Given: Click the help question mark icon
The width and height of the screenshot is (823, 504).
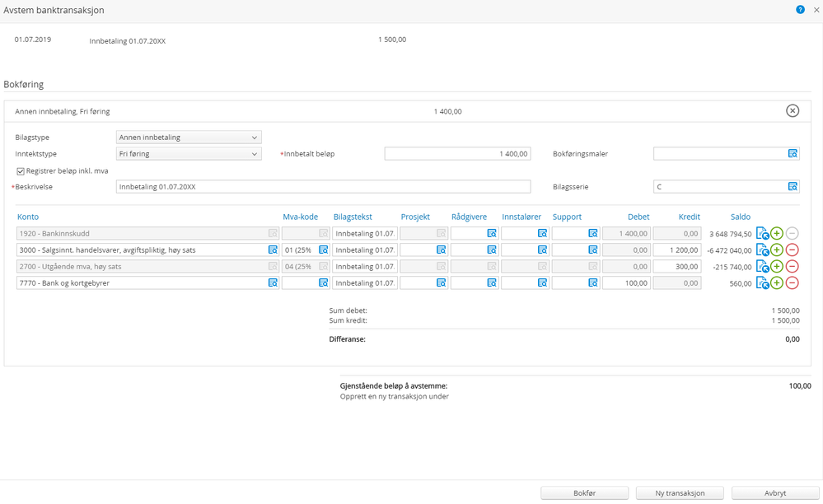Looking at the screenshot, I should click(800, 10).
